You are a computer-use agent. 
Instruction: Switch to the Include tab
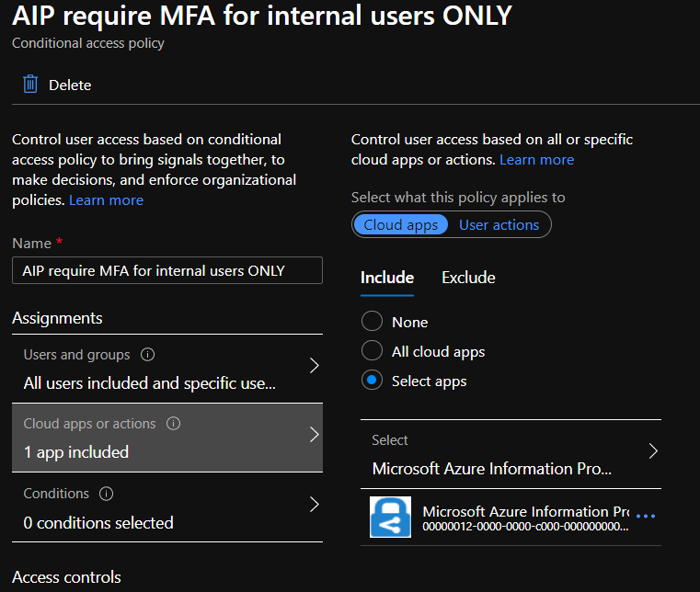(x=387, y=278)
